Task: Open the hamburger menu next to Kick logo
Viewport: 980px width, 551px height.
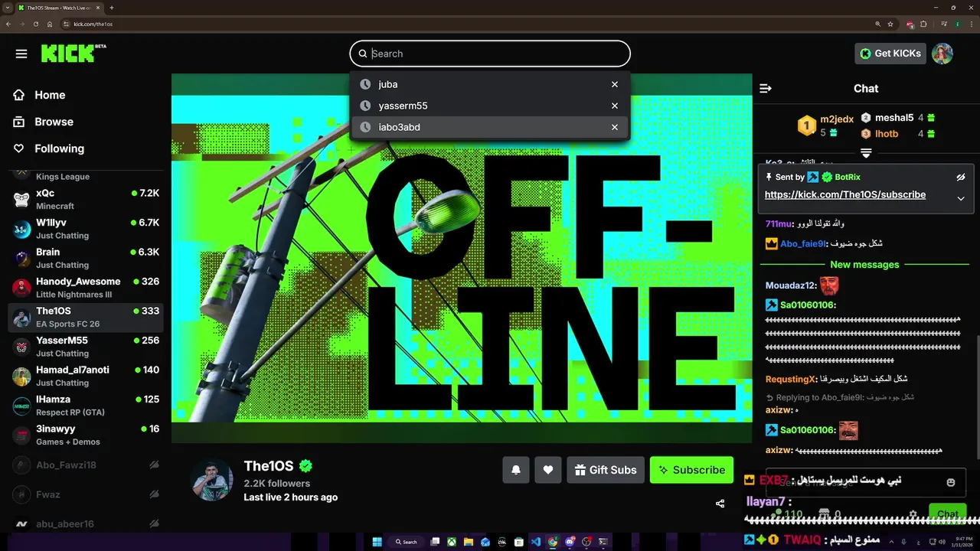Action: click(x=21, y=54)
